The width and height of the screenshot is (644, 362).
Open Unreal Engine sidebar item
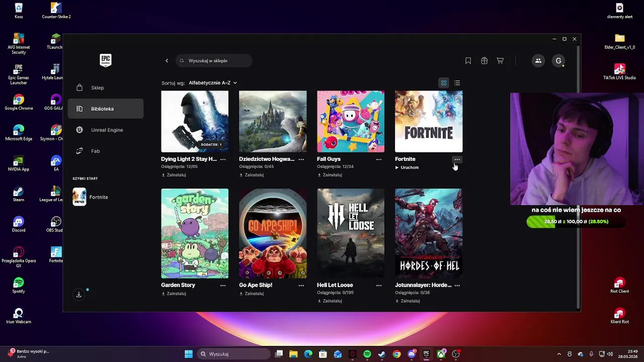106,130
